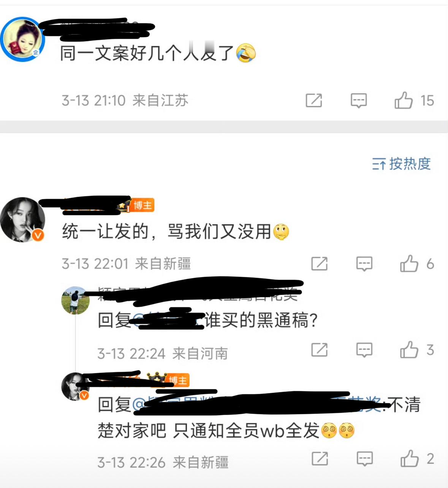Open the reply icon on the 22:01 comment
This screenshot has height=488, width=448.
364,264
